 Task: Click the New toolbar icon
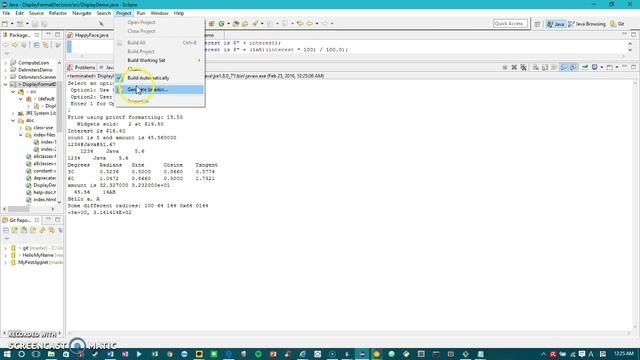pyautogui.click(x=5, y=24)
